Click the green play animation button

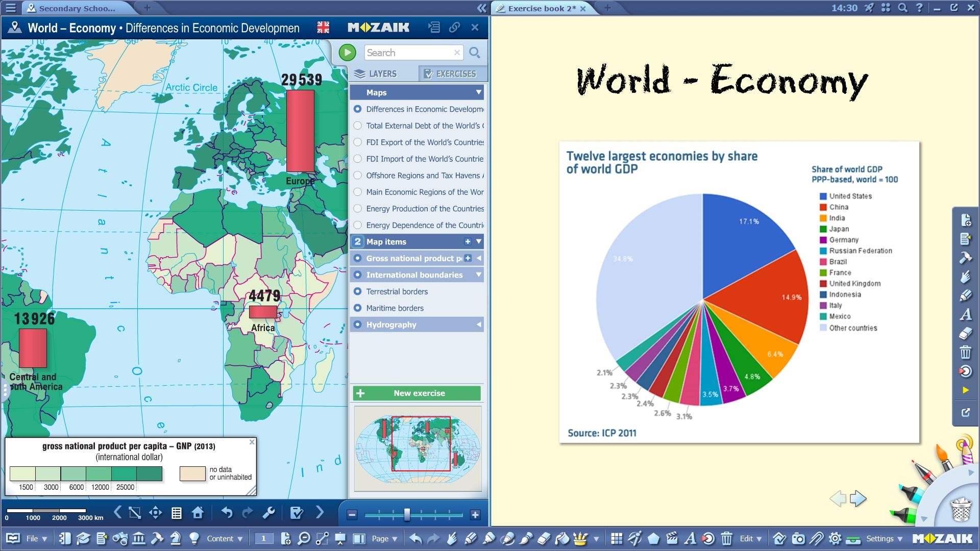(347, 53)
